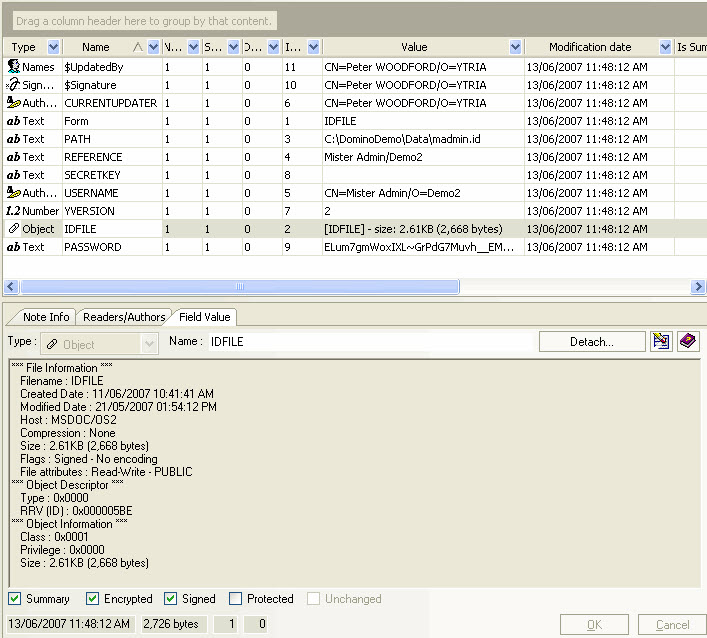Click the Cancel button
The image size is (707, 638).
point(671,625)
